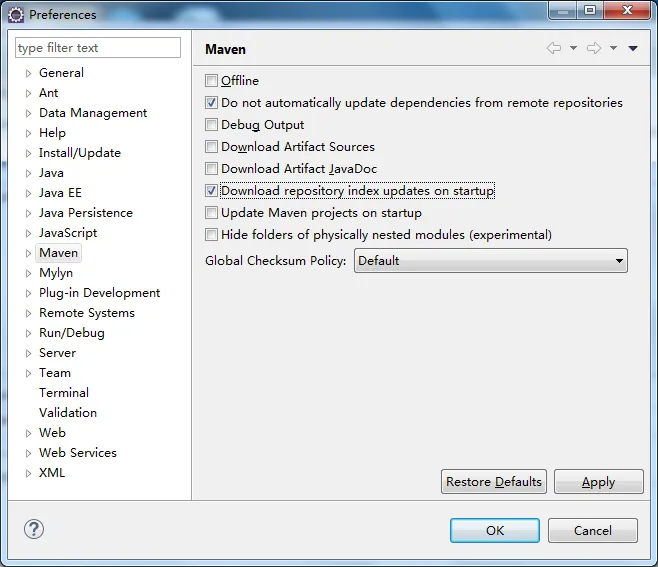Maximize the Preferences window

tap(590, 10)
